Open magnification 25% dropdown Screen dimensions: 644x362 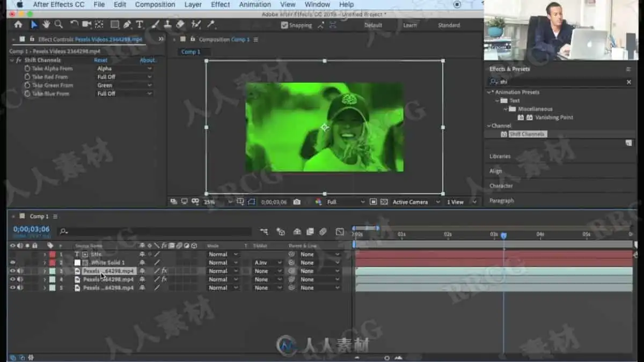(217, 202)
